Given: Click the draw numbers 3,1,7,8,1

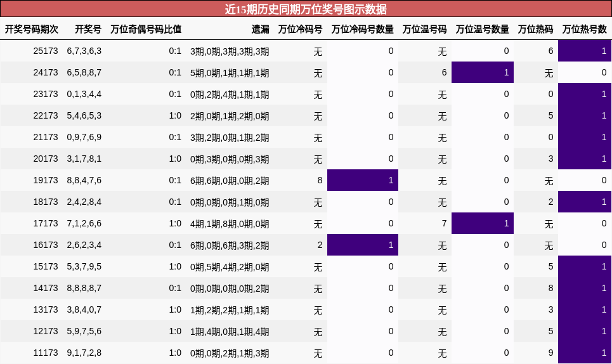Looking at the screenshot, I should [84, 159].
